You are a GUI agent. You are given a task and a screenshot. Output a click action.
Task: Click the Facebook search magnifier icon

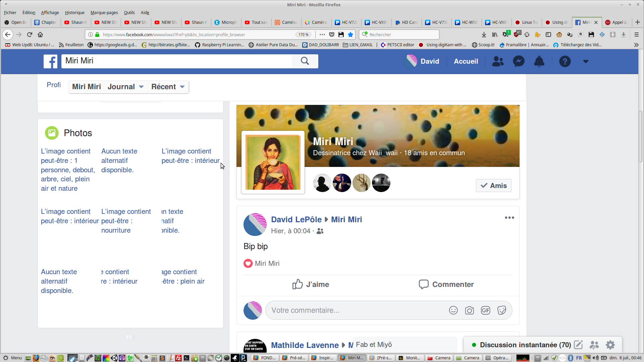[305, 61]
